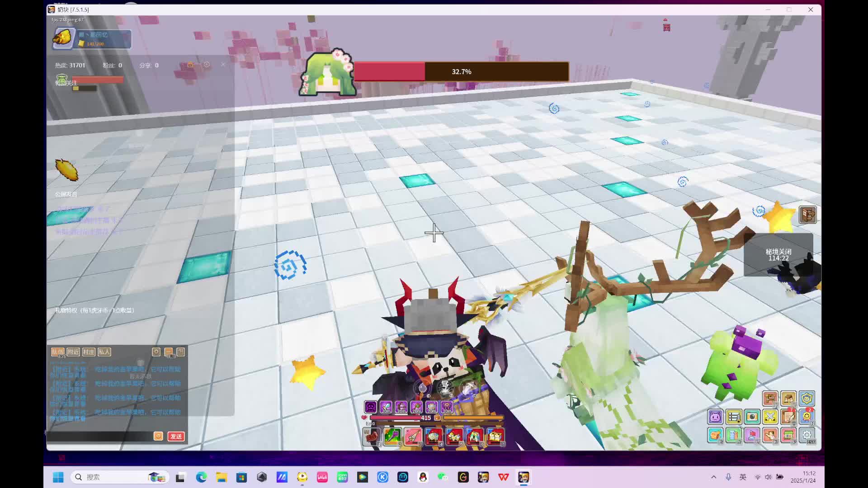Open the shop stall icon
Viewport: 868px width, 488px height.
pyautogui.click(x=788, y=435)
